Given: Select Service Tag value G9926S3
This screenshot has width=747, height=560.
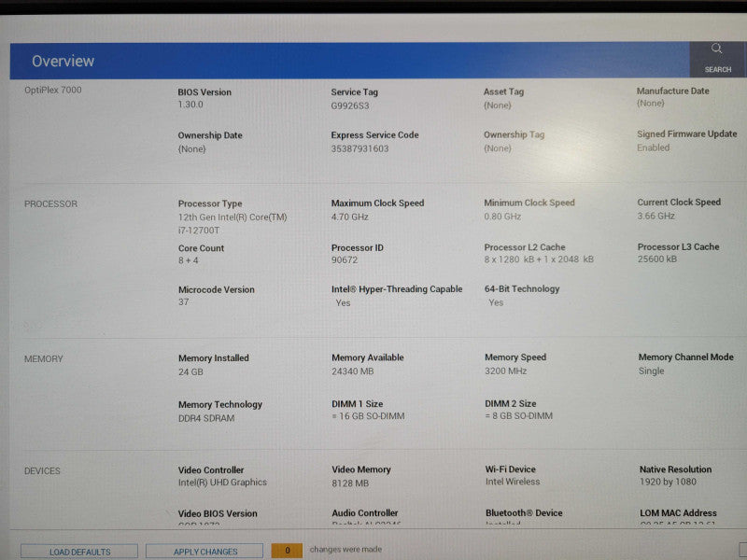Looking at the screenshot, I should pyautogui.click(x=350, y=105).
